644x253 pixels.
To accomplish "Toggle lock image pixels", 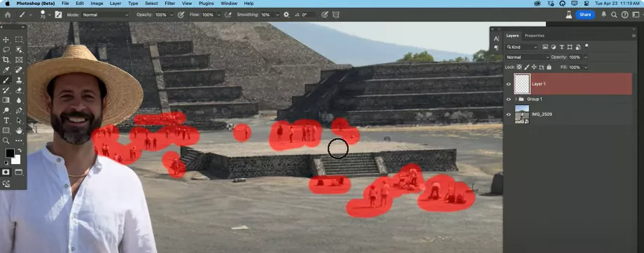I will click(526, 67).
